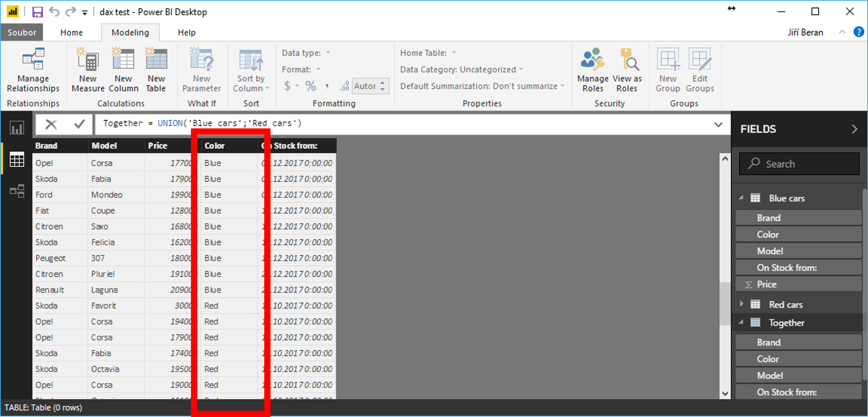Collapse the Together table

[741, 322]
